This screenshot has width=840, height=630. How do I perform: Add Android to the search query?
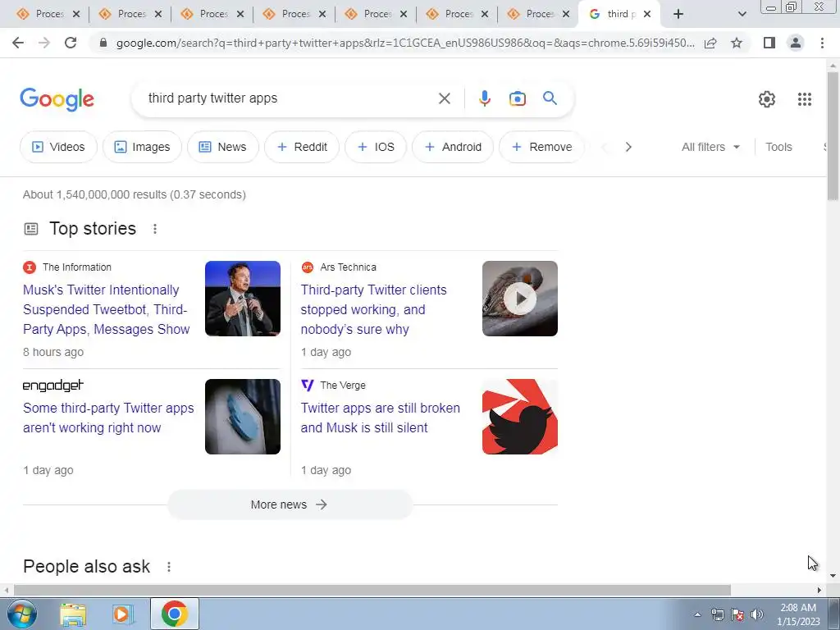(453, 147)
